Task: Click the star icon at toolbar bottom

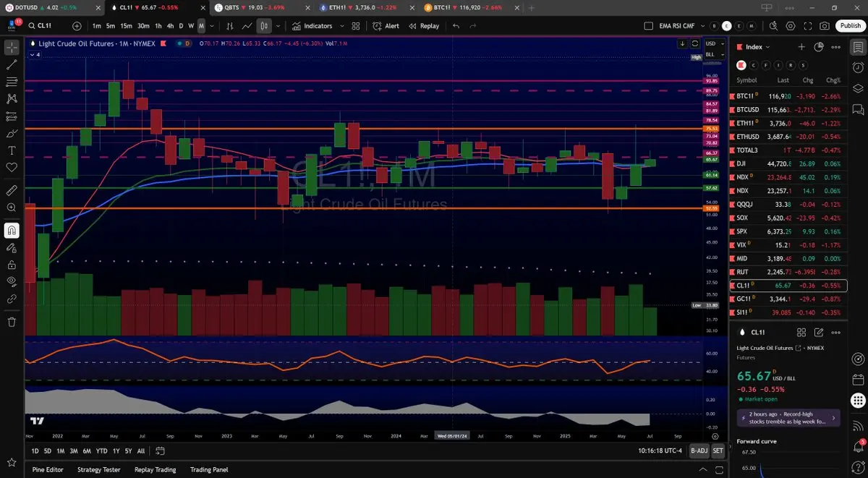Action: tap(12, 461)
